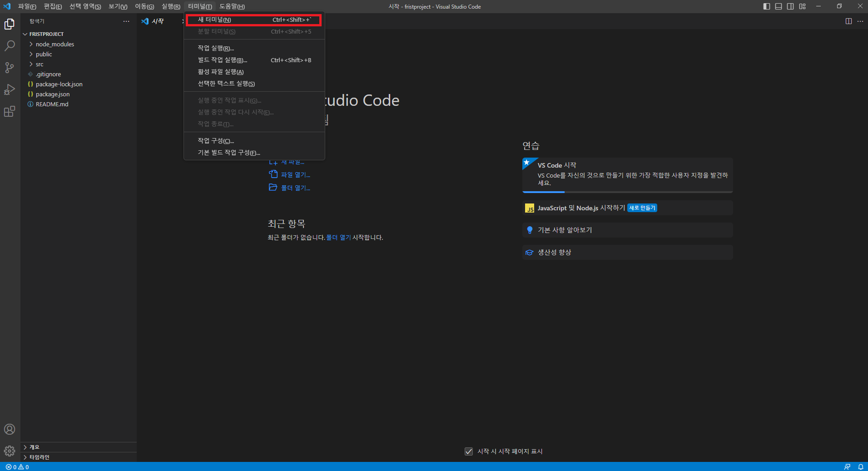Open Explorer panel More Actions ellipsis

point(126,21)
